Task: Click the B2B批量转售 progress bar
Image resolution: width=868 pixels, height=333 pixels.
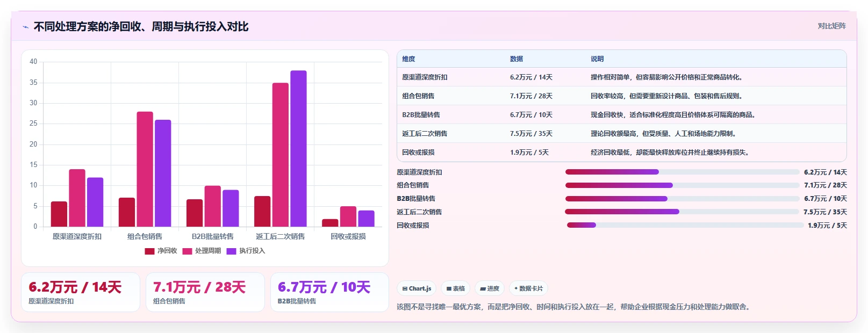Action: point(683,199)
